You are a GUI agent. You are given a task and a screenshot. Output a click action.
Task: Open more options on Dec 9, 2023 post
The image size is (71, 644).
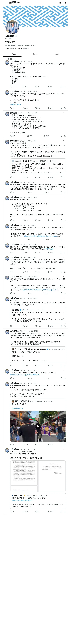(x=64, y=449)
